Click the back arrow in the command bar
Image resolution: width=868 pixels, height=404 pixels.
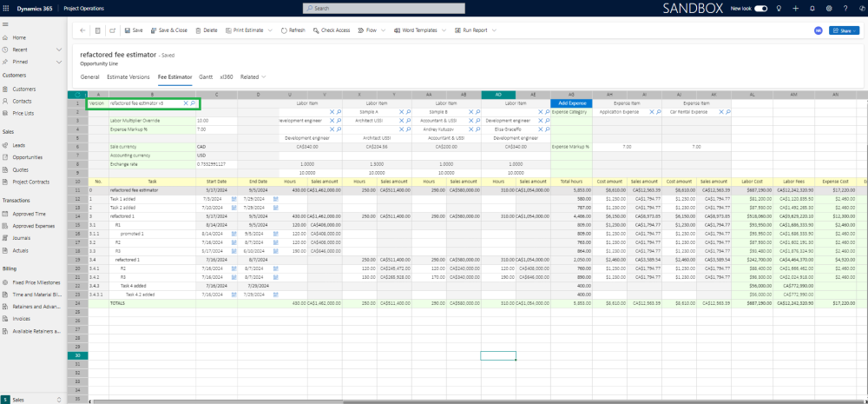pyautogui.click(x=82, y=30)
